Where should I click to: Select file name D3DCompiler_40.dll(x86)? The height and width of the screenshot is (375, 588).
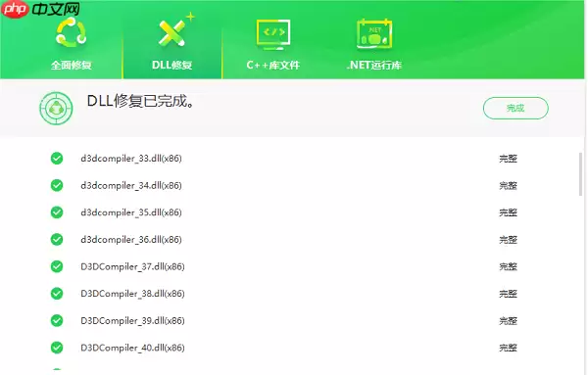(x=132, y=348)
